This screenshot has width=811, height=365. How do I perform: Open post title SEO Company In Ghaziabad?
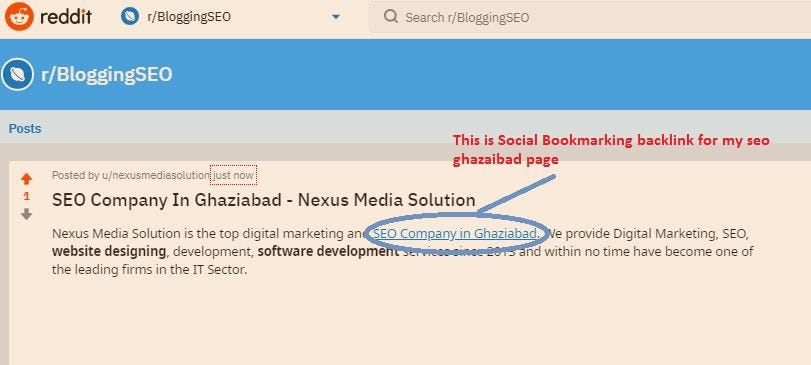[264, 200]
